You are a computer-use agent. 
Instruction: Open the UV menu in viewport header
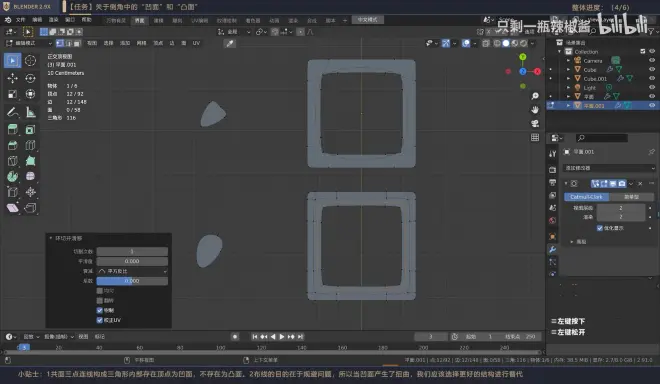pos(196,43)
